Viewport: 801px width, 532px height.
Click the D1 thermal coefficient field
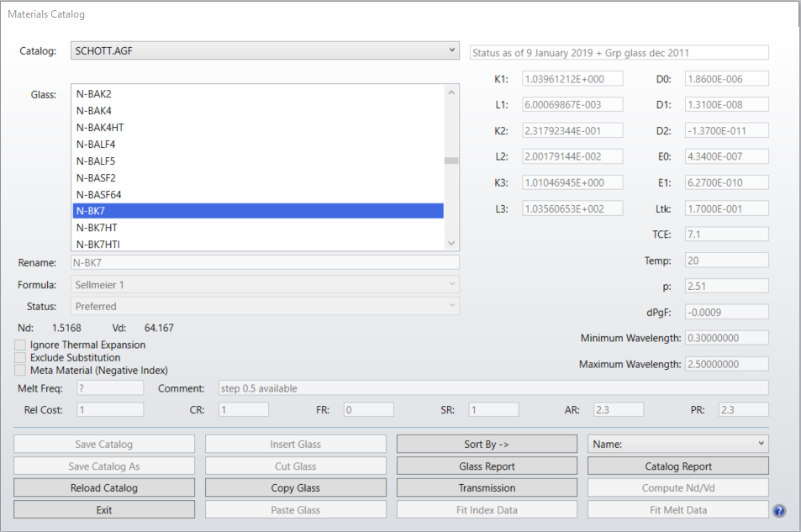click(726, 105)
